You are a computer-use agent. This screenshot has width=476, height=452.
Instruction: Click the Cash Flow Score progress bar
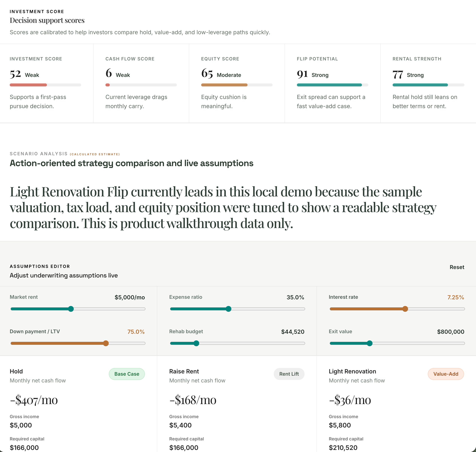point(141,85)
